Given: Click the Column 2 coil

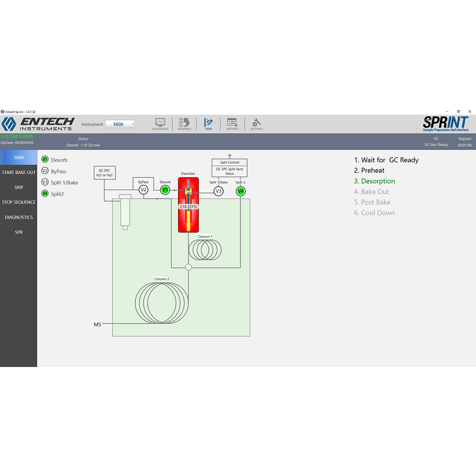Looking at the screenshot, I should pos(161,303).
